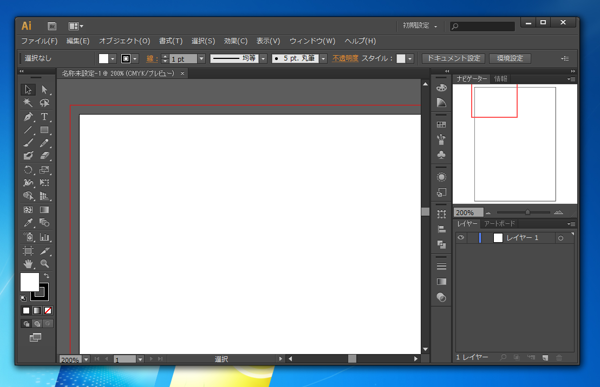600x387 pixels.
Task: Select the Column Graph tool
Action: click(44, 237)
